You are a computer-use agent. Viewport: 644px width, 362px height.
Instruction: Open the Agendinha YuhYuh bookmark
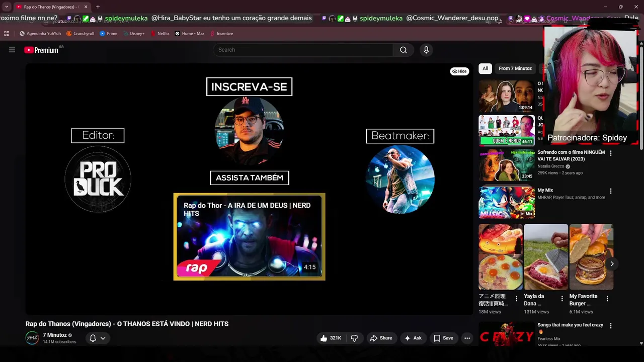(x=40, y=34)
